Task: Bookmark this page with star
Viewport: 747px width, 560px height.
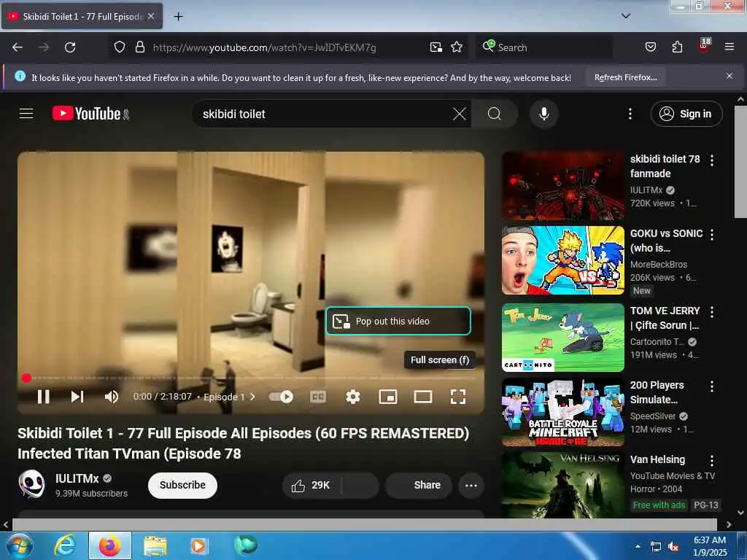Action: (457, 47)
